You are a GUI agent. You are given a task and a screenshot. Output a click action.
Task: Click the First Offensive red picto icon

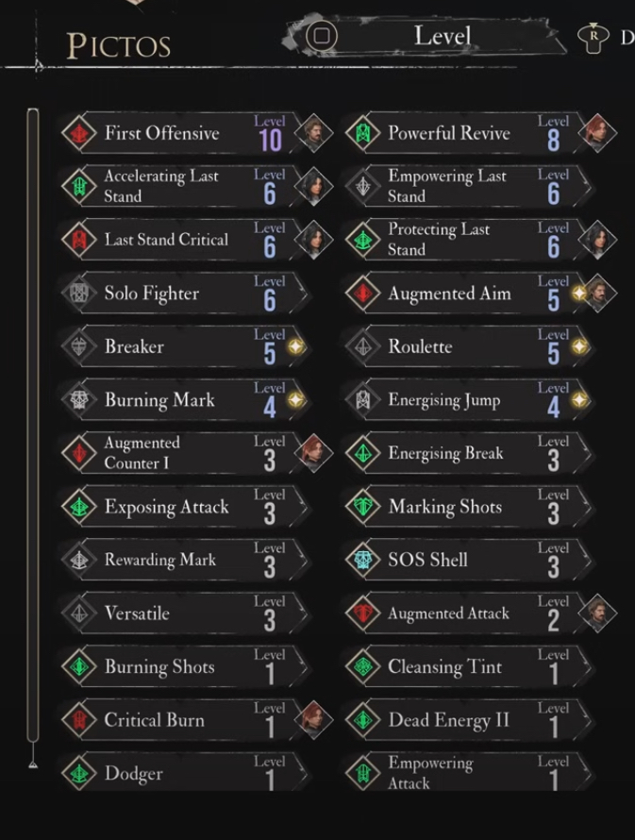[79, 133]
